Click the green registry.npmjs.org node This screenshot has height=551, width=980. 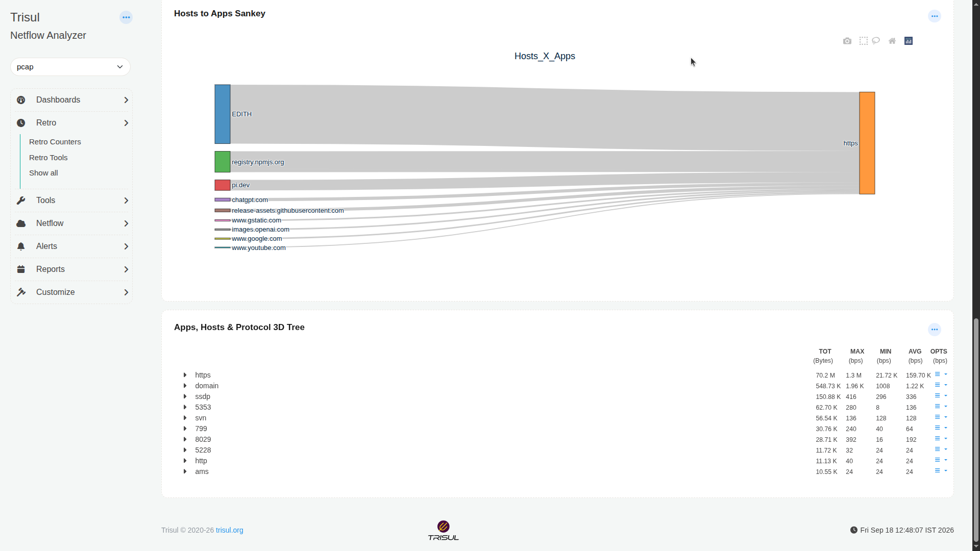[223, 162]
